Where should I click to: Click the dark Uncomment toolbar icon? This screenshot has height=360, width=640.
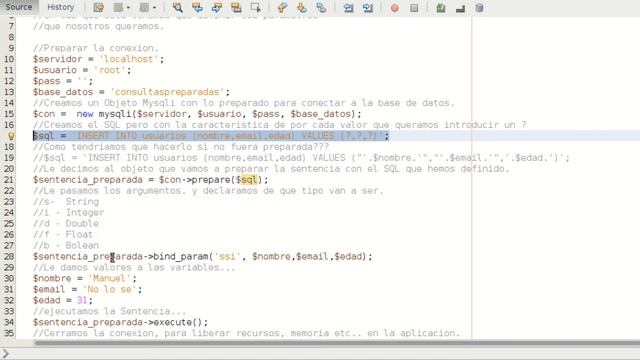[x=460, y=7]
